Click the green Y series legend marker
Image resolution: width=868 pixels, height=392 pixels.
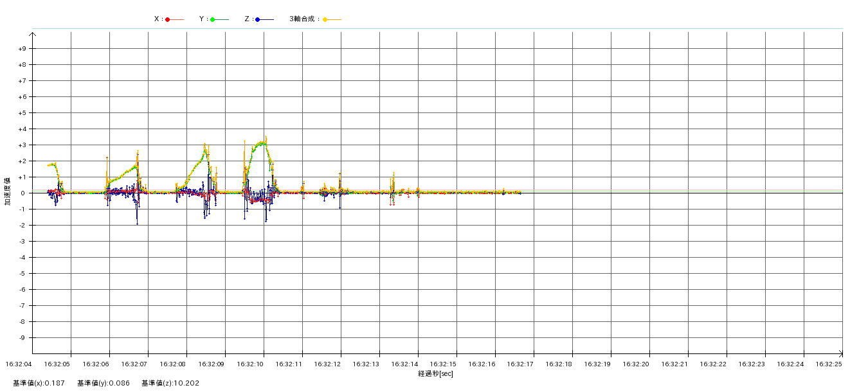coord(213,19)
